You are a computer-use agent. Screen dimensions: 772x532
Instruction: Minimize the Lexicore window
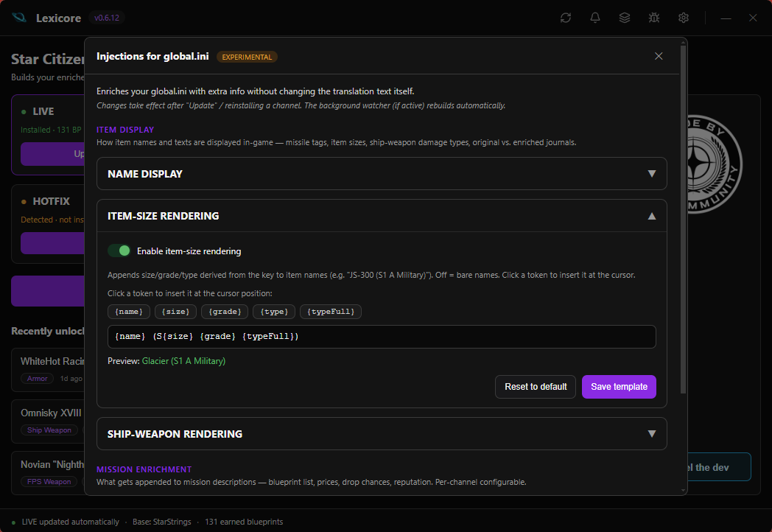tap(726, 18)
